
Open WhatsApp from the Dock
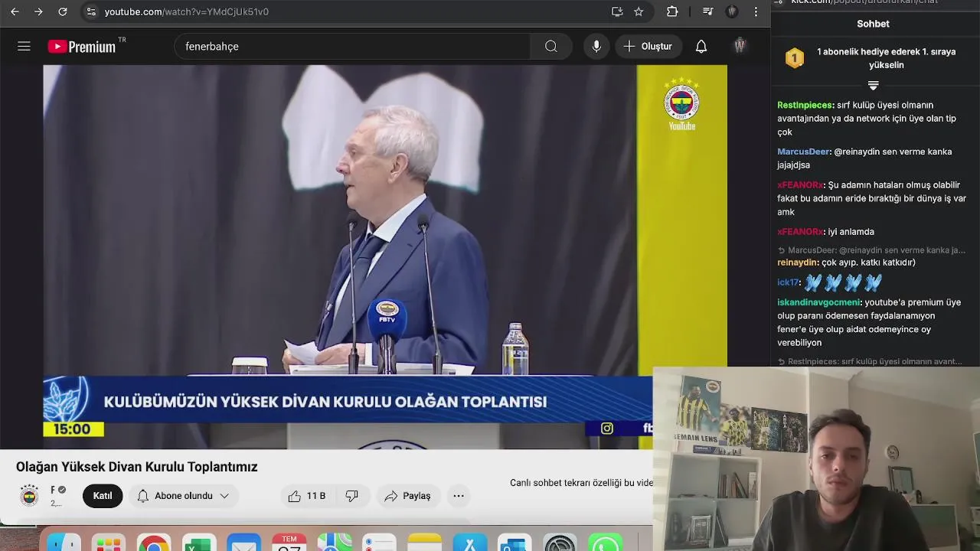click(605, 543)
